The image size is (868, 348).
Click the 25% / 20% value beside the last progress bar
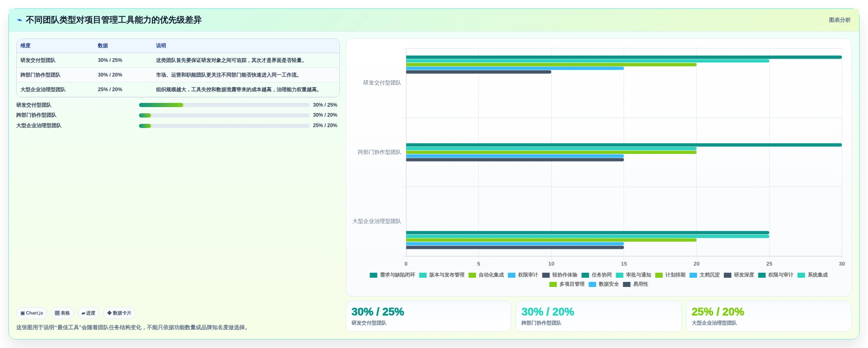tap(325, 125)
